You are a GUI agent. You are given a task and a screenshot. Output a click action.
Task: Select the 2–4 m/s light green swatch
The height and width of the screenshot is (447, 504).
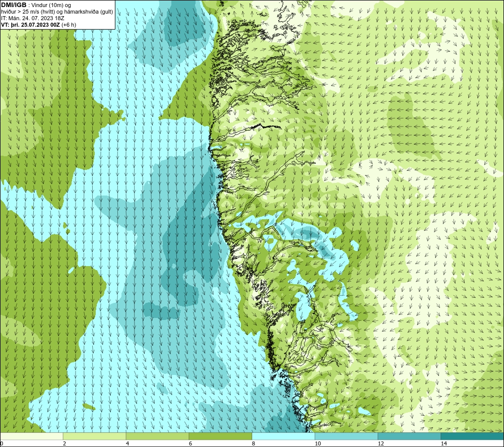(x=94, y=436)
